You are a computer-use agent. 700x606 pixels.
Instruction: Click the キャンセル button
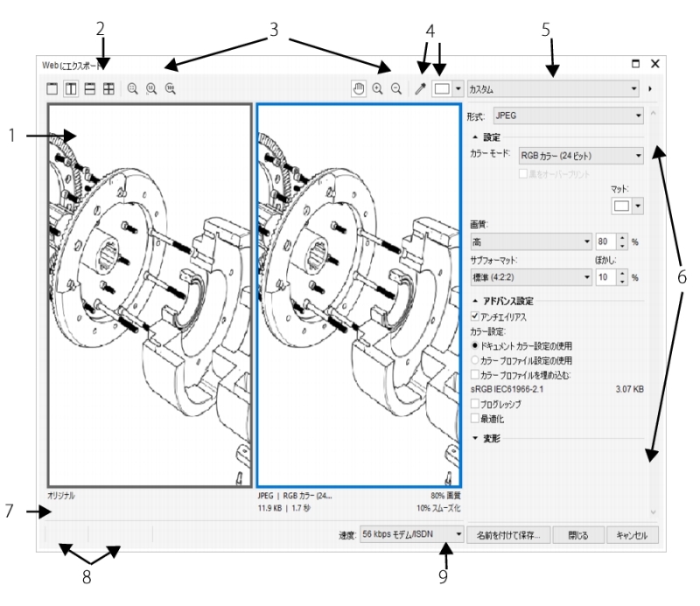click(x=630, y=533)
